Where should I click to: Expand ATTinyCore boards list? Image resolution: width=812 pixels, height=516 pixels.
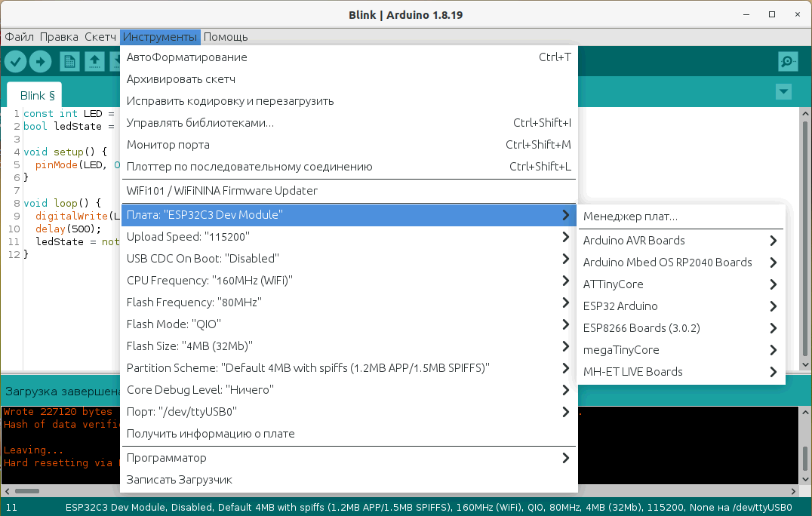pyautogui.click(x=681, y=284)
